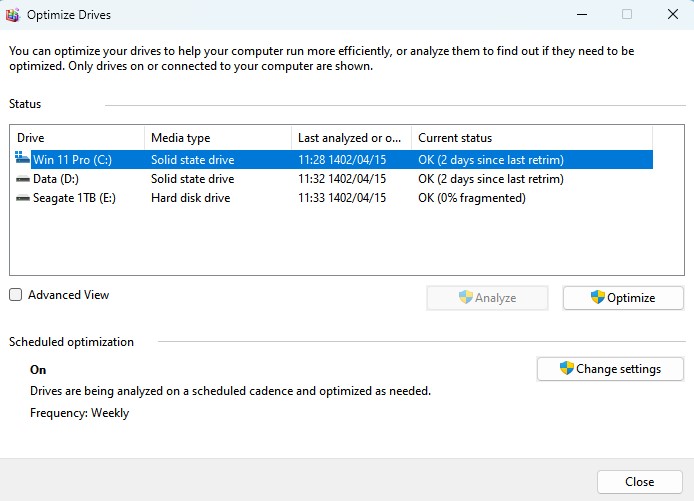Click the shield icon on the Optimize button
The image size is (694, 501).
[x=598, y=297]
